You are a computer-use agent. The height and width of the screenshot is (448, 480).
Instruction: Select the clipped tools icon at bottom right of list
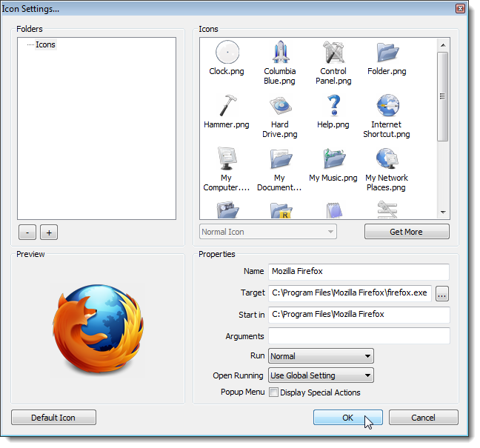[x=387, y=210]
